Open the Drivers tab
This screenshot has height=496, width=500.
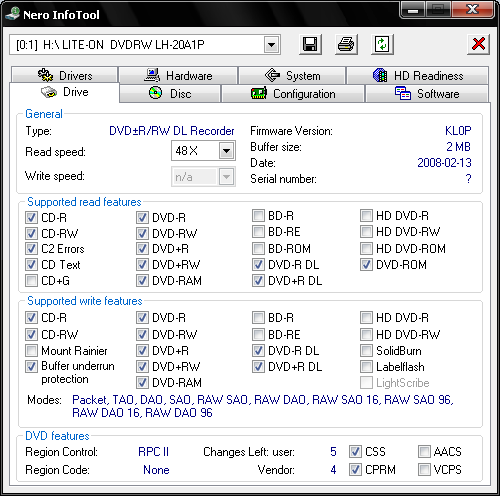[x=65, y=76]
